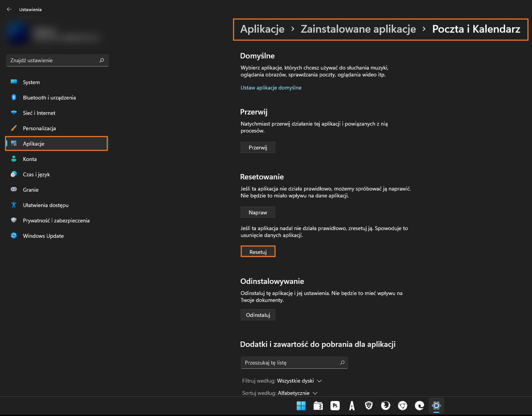Click the Odinstaluj button
Screen dimensions: 532x416
258,315
